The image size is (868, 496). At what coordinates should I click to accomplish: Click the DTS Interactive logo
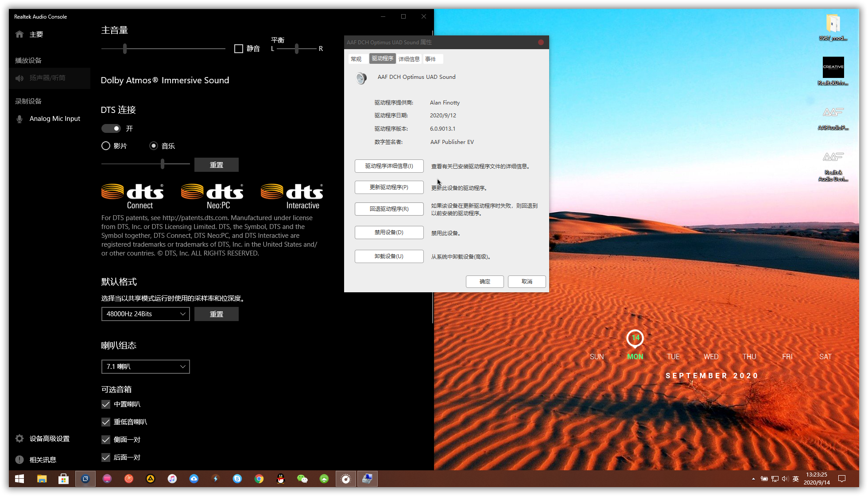(x=292, y=196)
